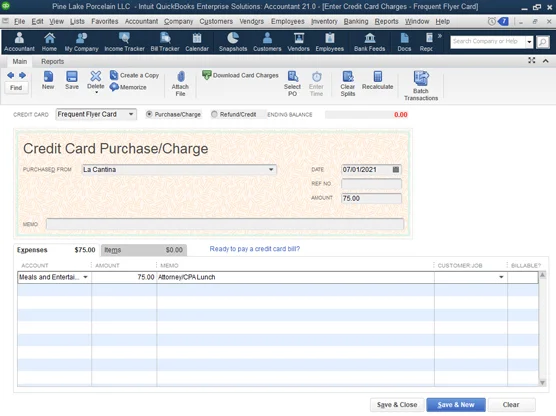Open Select PO
Image resolution: width=556 pixels, height=416 pixels.
292,84
